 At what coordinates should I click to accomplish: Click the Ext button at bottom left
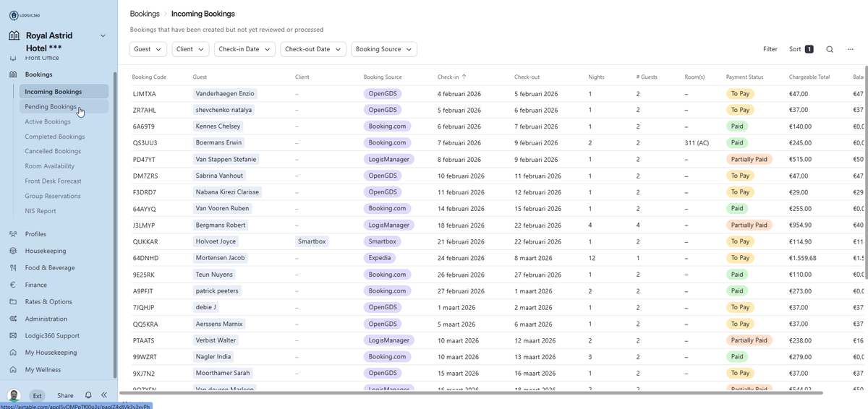click(x=36, y=395)
